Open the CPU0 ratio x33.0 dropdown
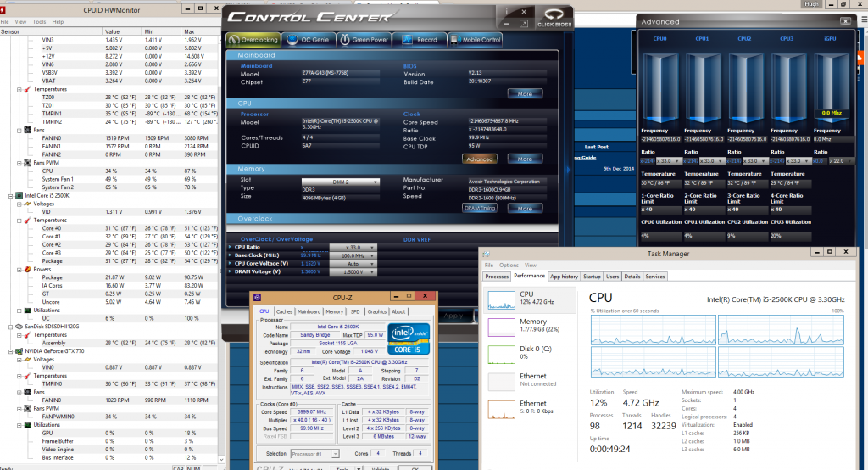 click(671, 160)
